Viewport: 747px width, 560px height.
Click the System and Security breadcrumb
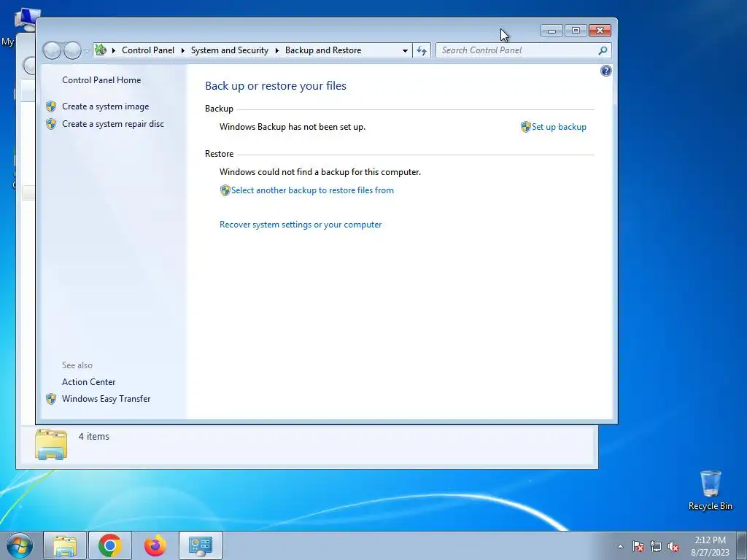[230, 50]
